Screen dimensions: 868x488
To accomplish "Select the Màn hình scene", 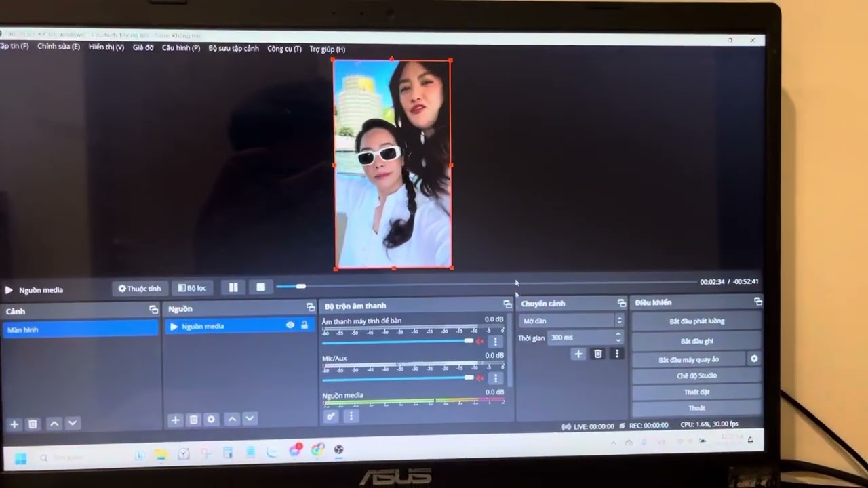I will (81, 329).
